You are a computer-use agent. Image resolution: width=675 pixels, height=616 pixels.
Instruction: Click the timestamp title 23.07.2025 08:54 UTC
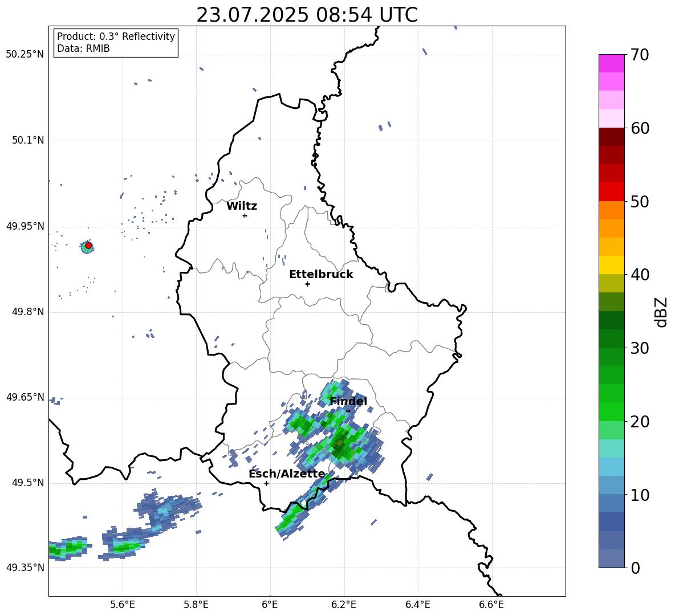click(307, 15)
